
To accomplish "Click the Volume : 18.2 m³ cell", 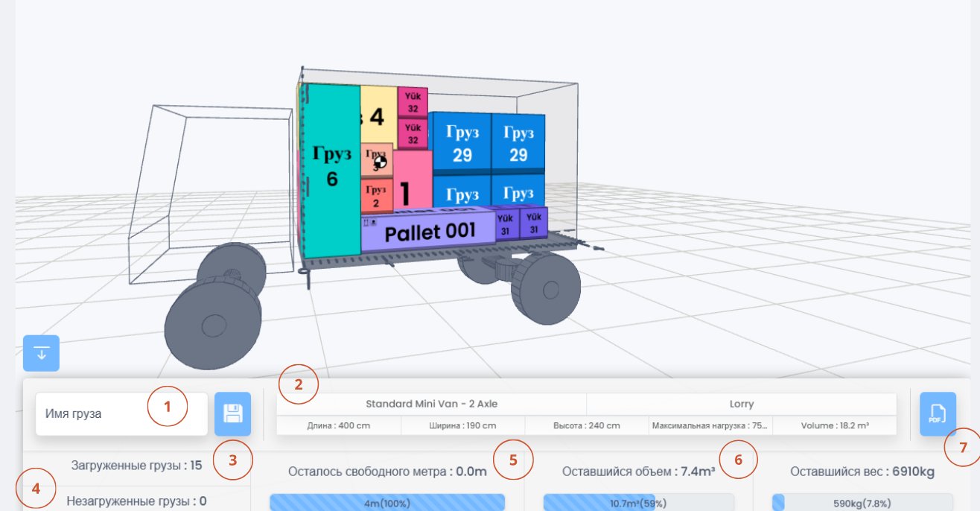I will [x=834, y=426].
